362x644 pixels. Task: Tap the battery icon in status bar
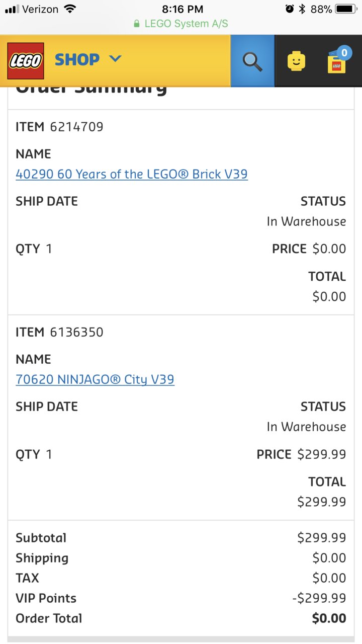click(346, 9)
